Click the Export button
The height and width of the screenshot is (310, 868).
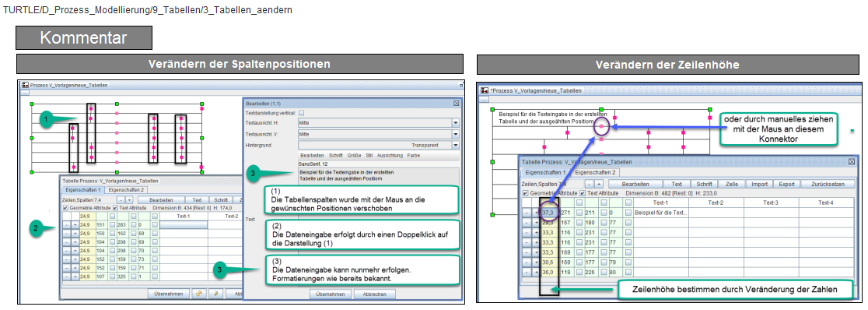786,184
